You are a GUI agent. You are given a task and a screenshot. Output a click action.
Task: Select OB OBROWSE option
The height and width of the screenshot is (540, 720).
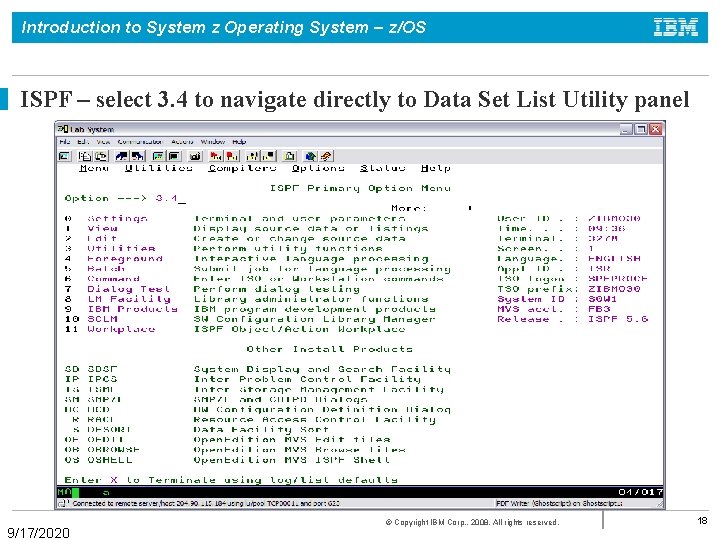tap(113, 450)
